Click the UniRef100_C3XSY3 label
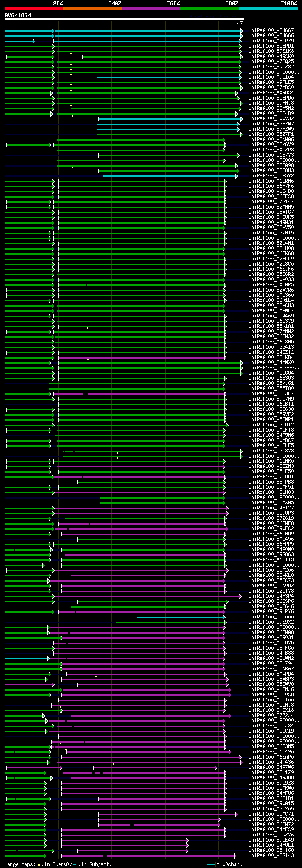 (271, 451)
